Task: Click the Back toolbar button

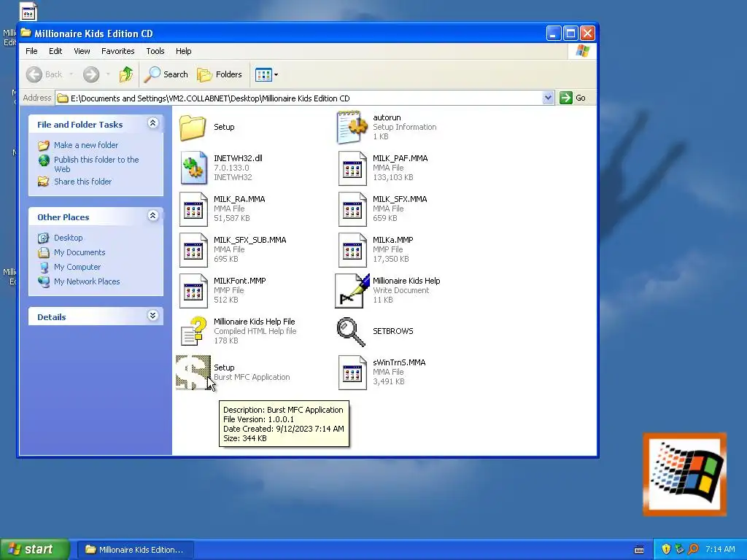Action: click(44, 74)
